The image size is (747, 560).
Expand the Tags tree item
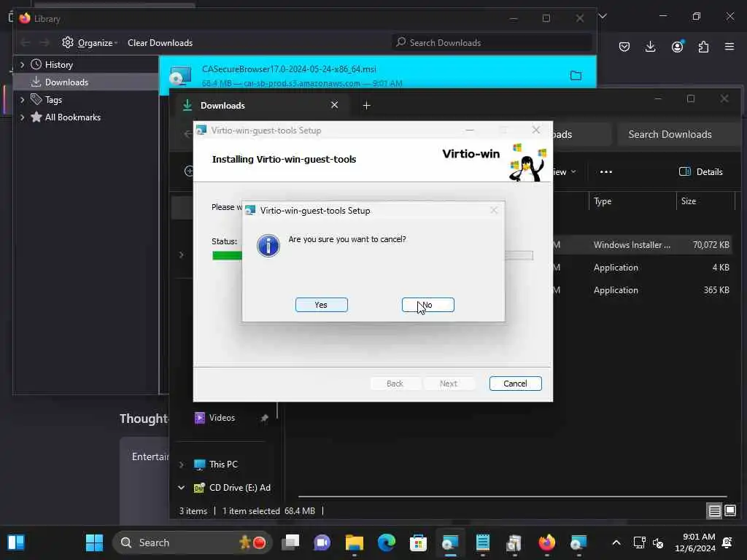[x=22, y=99]
